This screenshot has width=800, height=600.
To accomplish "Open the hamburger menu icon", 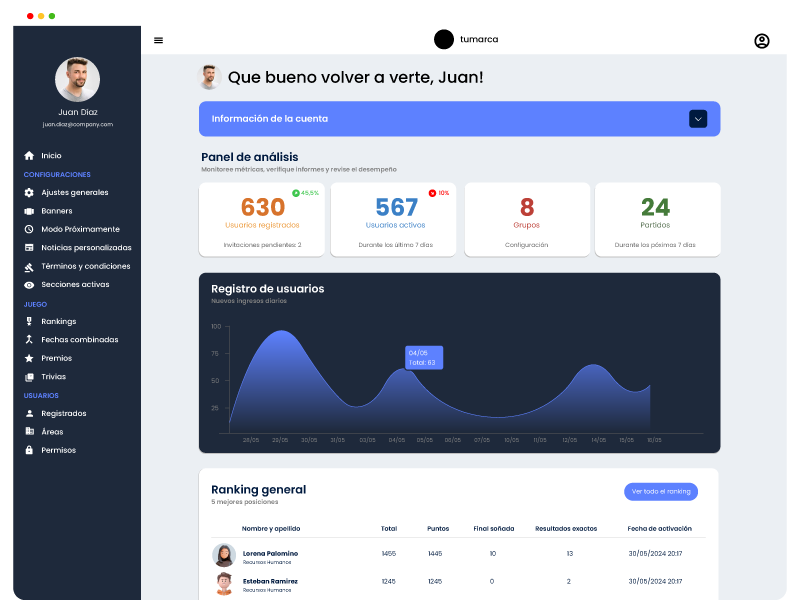I will (158, 40).
